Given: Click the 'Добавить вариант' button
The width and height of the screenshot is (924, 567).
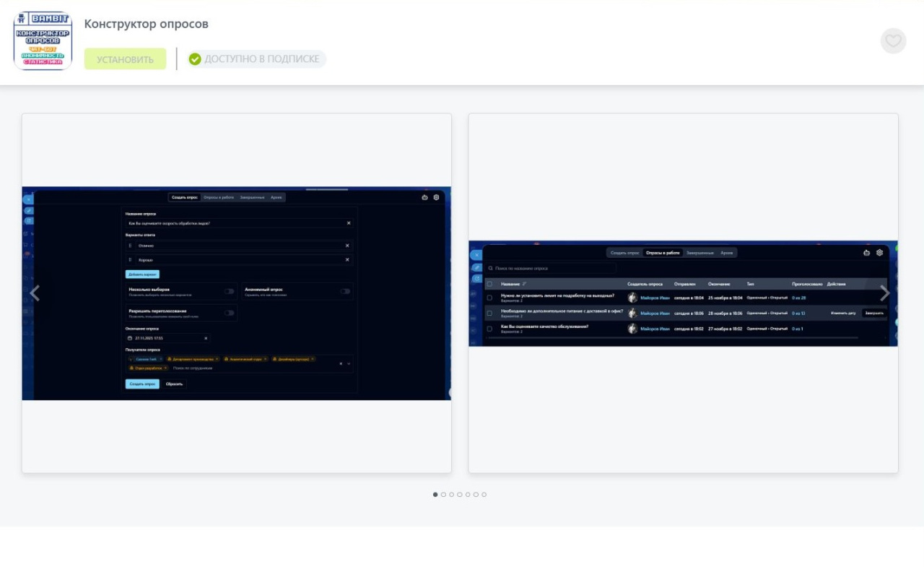Looking at the screenshot, I should click(142, 274).
